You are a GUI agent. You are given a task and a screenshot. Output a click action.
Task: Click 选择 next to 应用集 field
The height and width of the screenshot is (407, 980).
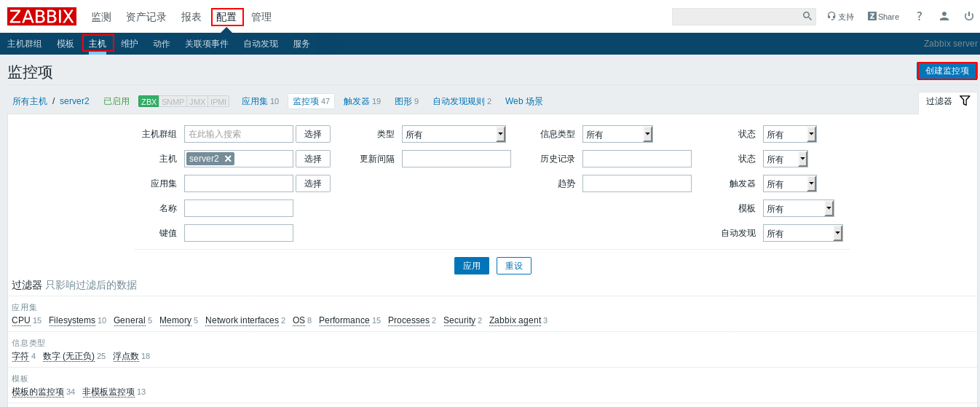pos(313,183)
